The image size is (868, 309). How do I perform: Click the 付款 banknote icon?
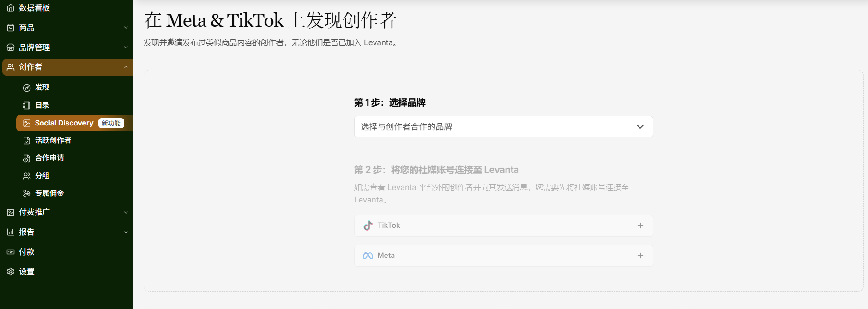[x=11, y=252]
